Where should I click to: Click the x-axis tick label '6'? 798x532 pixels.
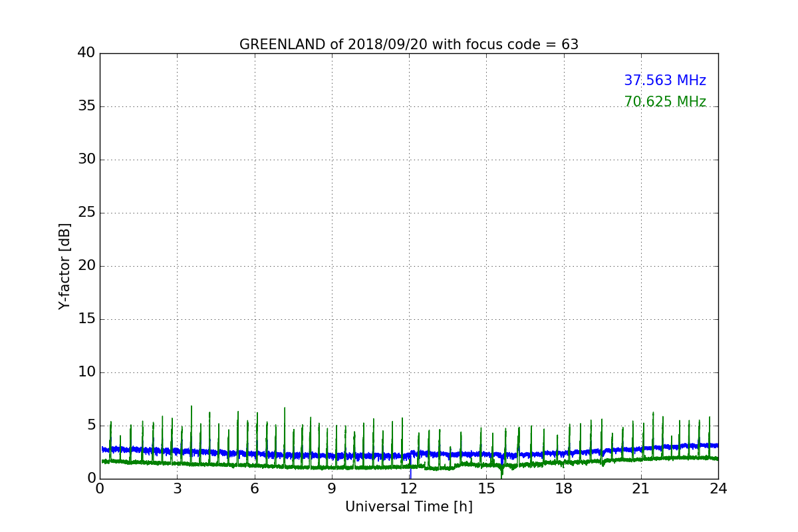254,488
